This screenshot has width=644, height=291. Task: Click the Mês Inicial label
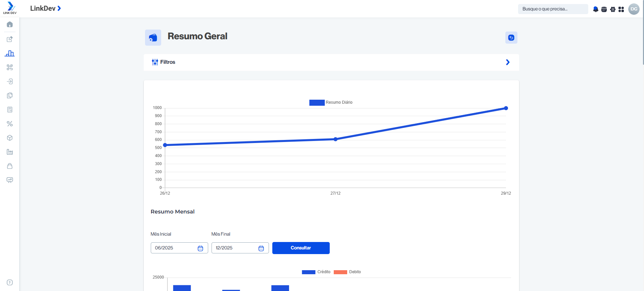[x=161, y=234]
